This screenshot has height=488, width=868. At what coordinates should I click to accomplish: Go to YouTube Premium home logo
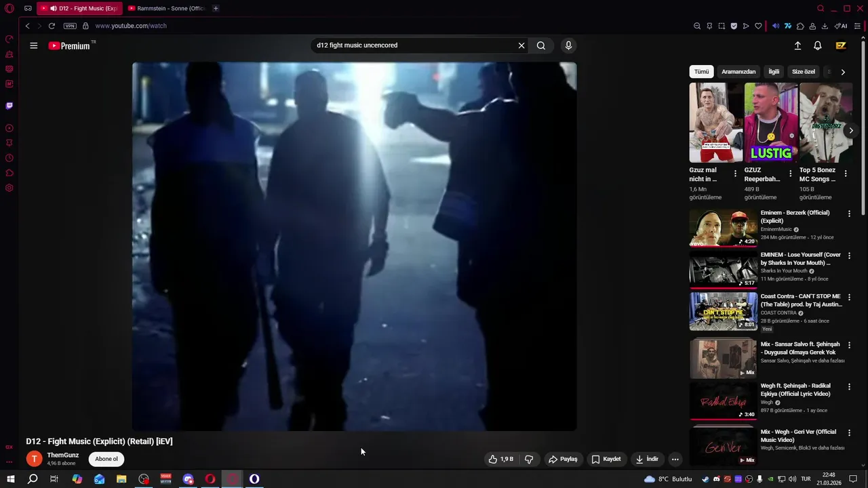coord(69,45)
